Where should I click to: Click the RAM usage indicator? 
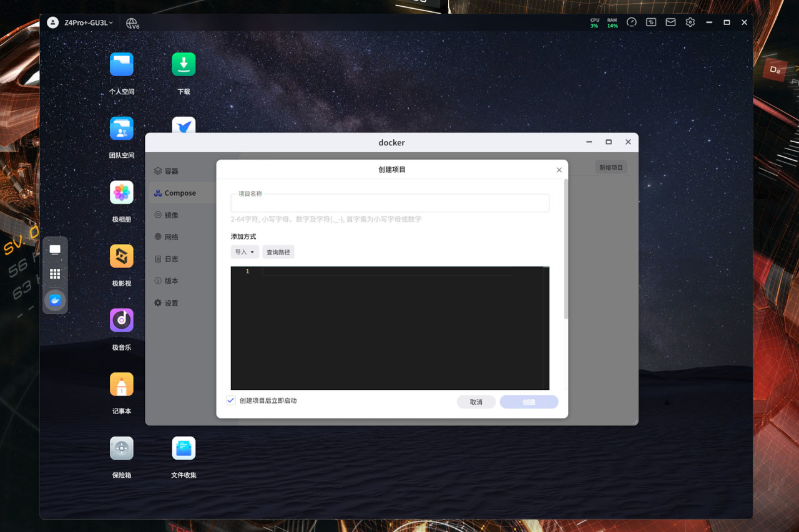[612, 22]
